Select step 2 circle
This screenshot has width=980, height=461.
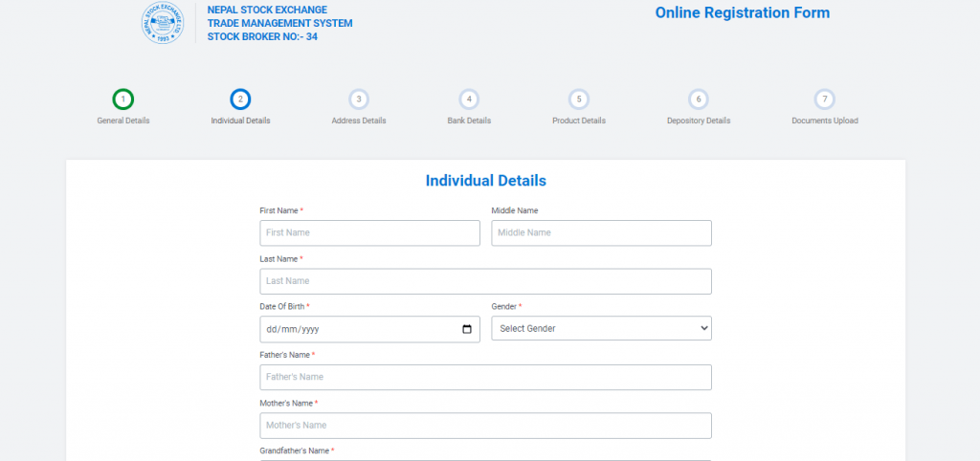(x=240, y=99)
